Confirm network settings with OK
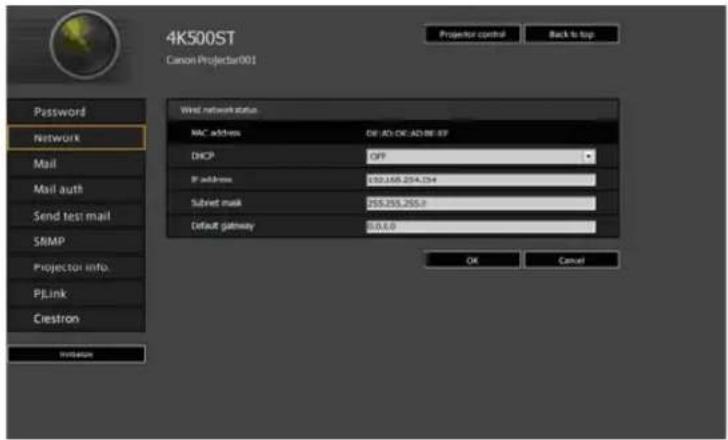Viewport: 728px width, 440px height. tap(472, 260)
